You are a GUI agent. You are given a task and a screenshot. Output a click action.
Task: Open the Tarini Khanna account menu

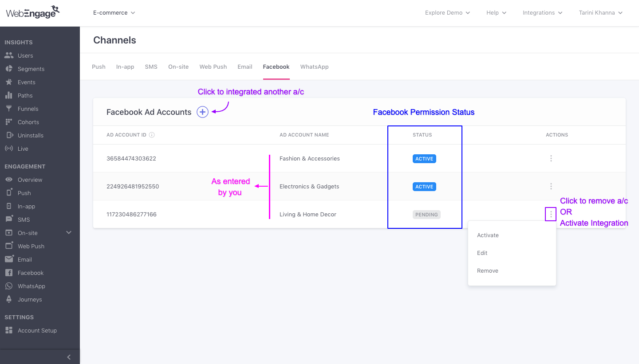coord(601,13)
